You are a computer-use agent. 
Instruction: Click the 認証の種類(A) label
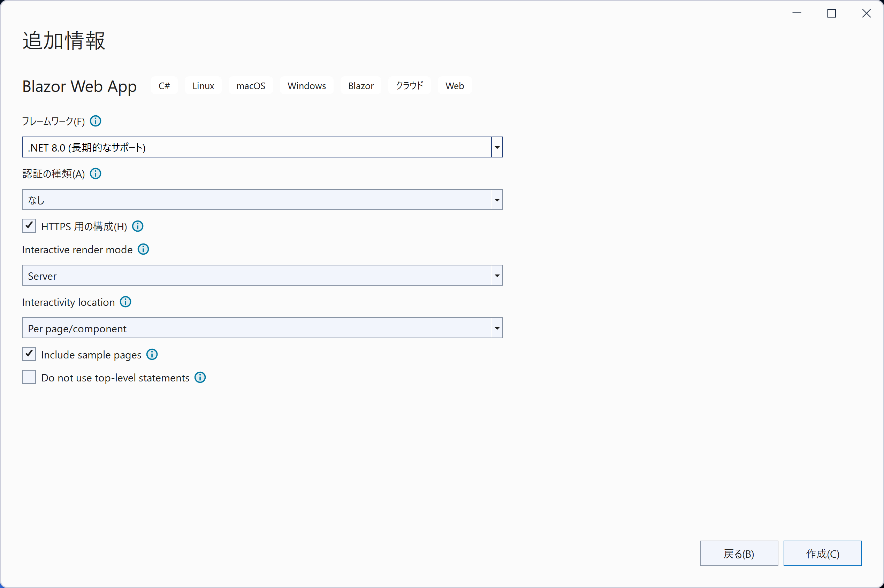click(x=54, y=173)
